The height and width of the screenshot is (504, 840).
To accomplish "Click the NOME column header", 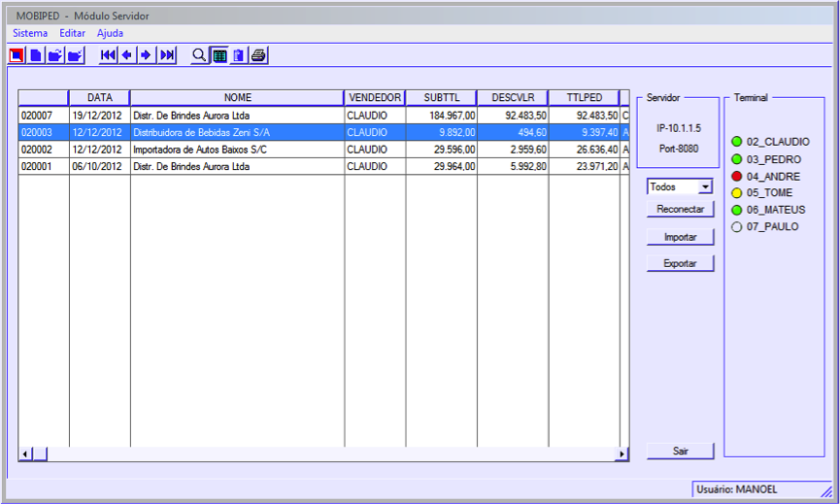I will click(237, 98).
